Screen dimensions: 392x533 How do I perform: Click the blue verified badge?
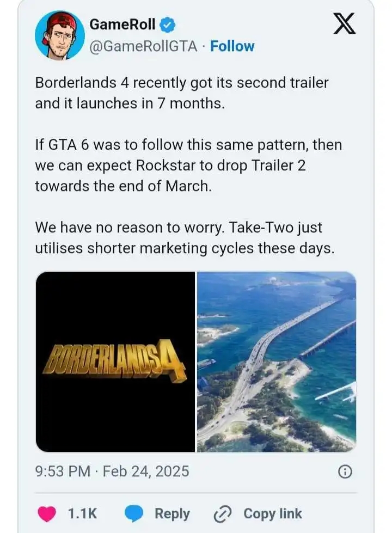[x=167, y=25]
